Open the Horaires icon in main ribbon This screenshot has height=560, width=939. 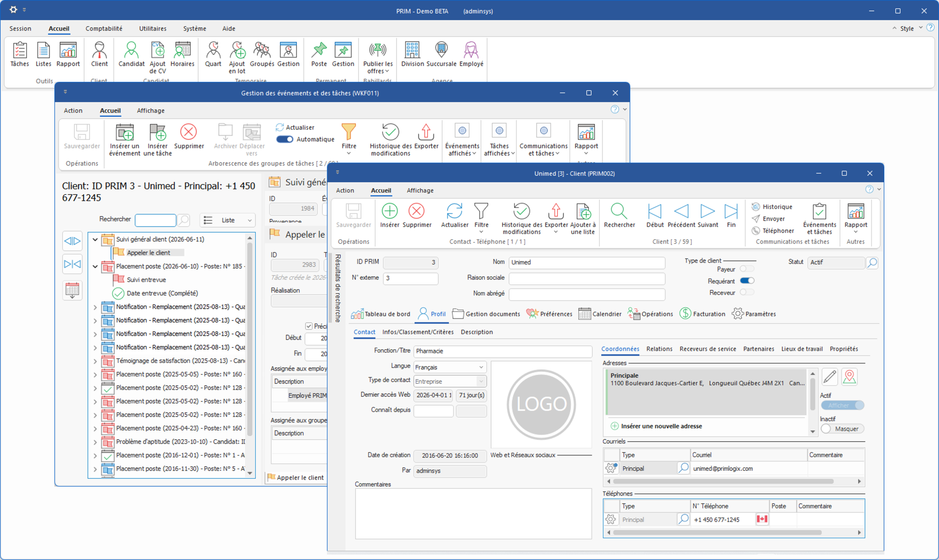click(182, 55)
